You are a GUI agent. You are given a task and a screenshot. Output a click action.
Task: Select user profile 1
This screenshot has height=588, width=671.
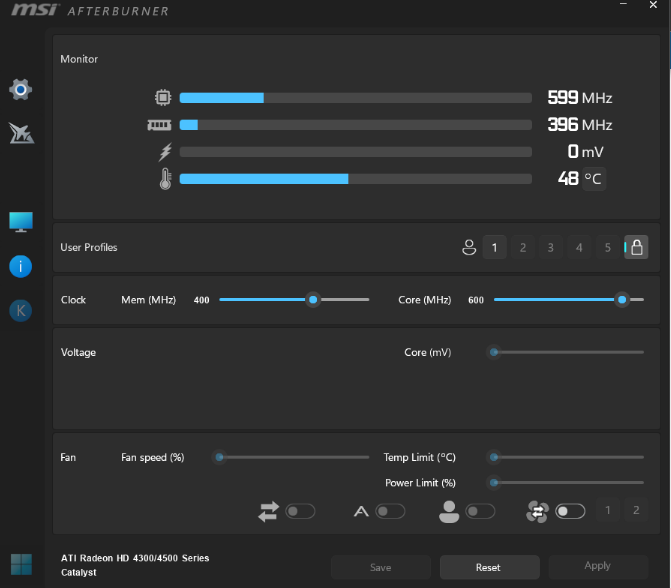point(495,247)
